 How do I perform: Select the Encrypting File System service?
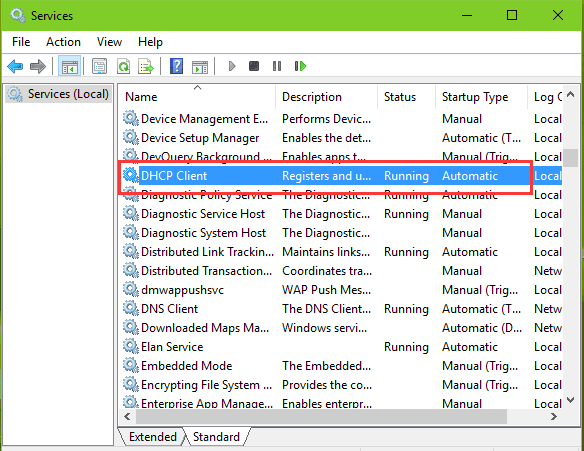coord(206,385)
